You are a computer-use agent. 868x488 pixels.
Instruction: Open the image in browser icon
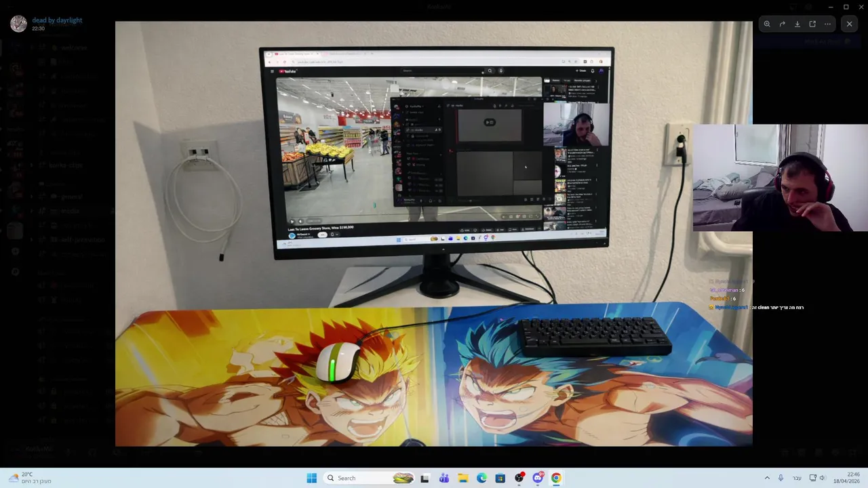tap(812, 24)
